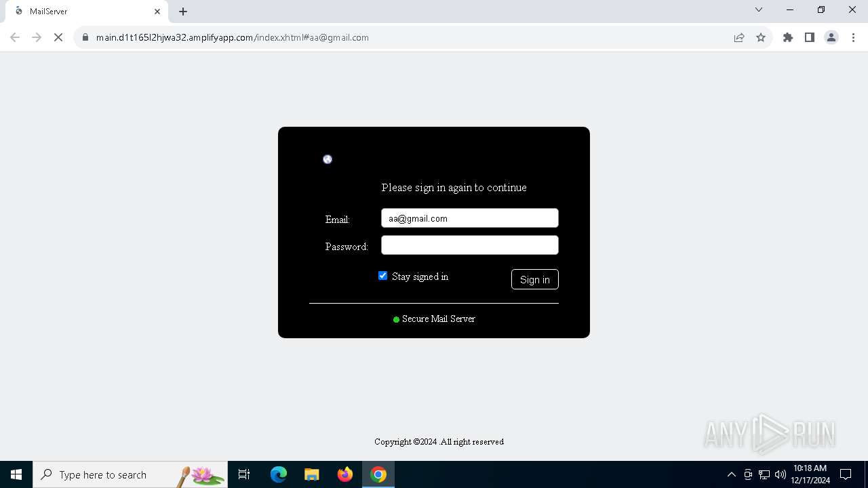This screenshot has width=868, height=488.
Task: Go back to previous page
Action: pyautogui.click(x=15, y=37)
